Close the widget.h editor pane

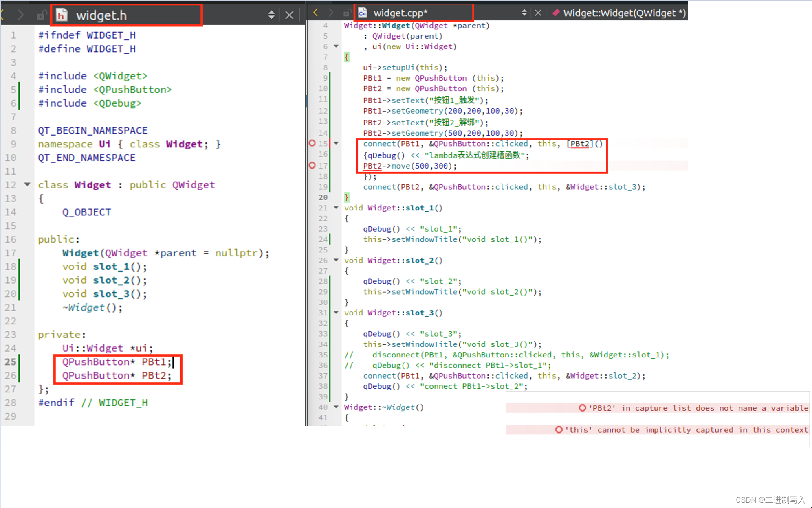pyautogui.click(x=289, y=15)
